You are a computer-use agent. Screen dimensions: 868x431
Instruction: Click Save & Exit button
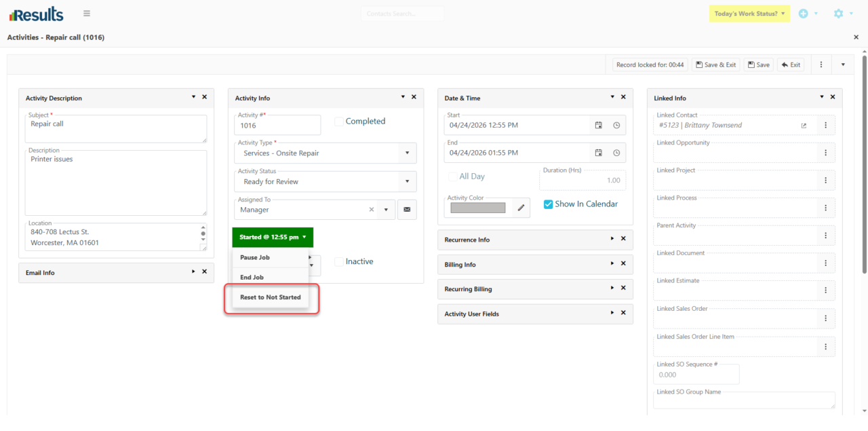[716, 64]
